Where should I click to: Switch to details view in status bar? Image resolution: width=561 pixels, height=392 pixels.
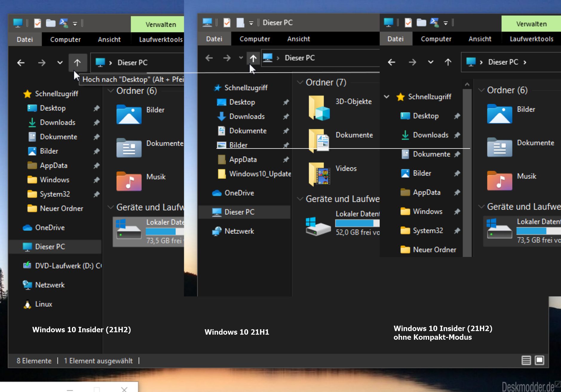pos(526,361)
